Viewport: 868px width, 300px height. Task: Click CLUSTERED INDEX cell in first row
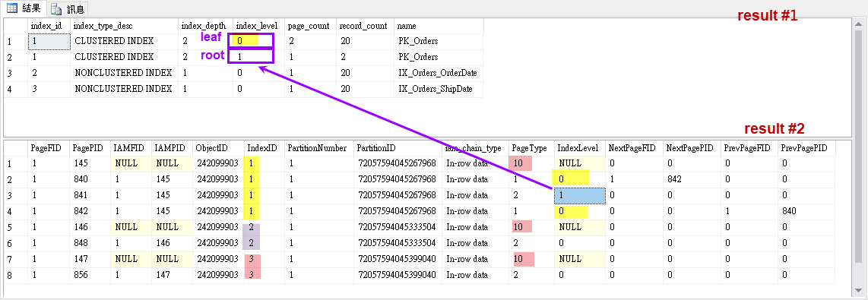pyautogui.click(x=125, y=42)
